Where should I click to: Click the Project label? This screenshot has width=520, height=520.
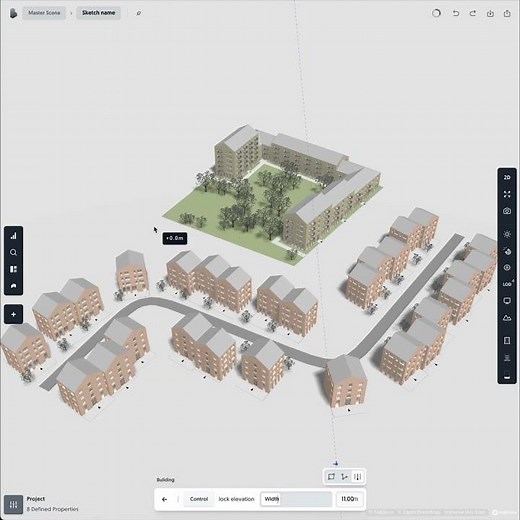tap(36, 499)
